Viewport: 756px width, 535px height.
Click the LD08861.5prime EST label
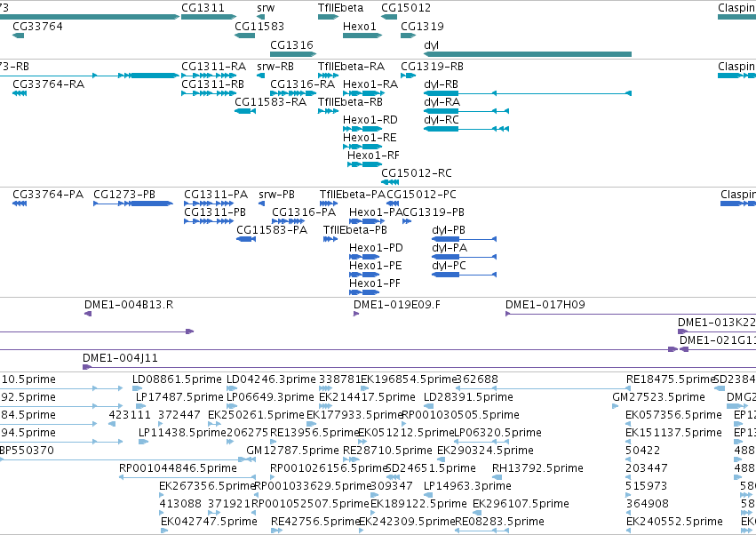pyautogui.click(x=177, y=379)
